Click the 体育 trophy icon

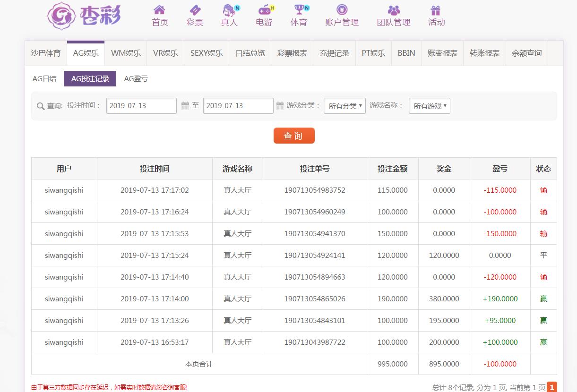pyautogui.click(x=299, y=10)
